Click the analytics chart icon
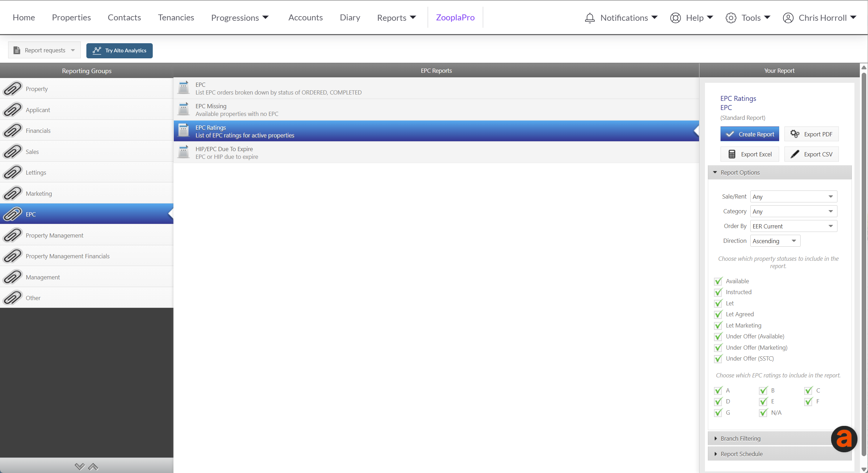Image resolution: width=868 pixels, height=473 pixels. pos(97,50)
